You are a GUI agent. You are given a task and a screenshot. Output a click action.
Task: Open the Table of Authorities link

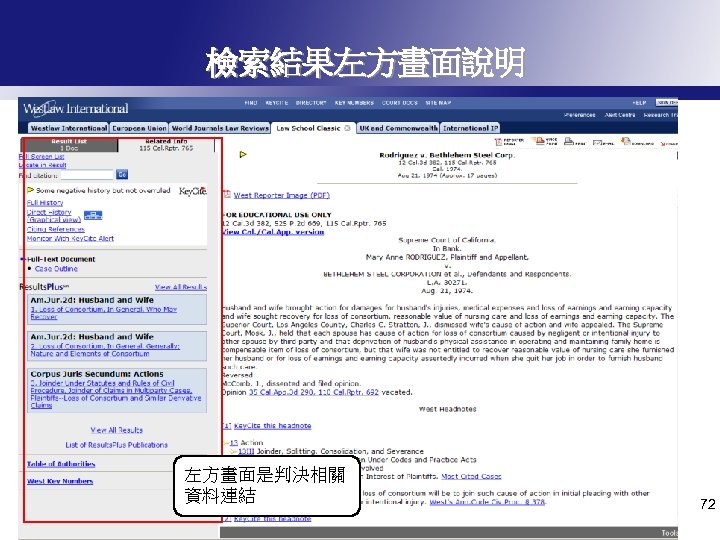pyautogui.click(x=61, y=464)
